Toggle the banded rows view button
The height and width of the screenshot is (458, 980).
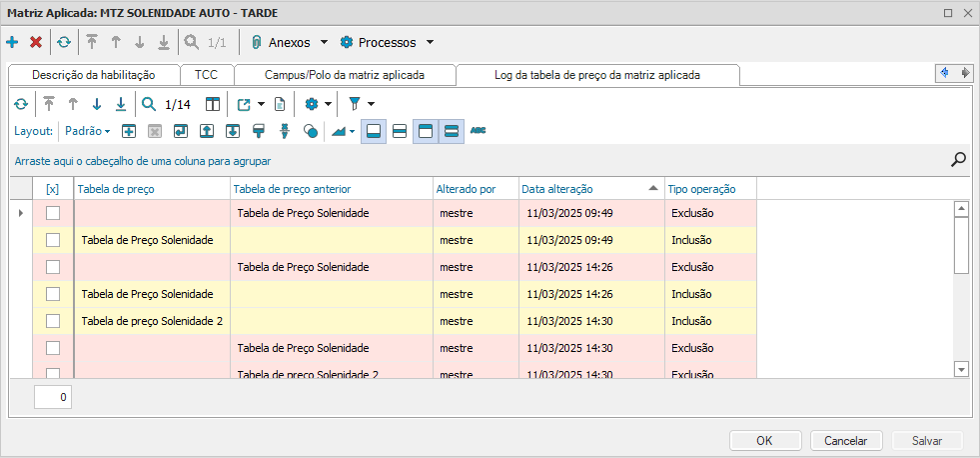tap(452, 131)
